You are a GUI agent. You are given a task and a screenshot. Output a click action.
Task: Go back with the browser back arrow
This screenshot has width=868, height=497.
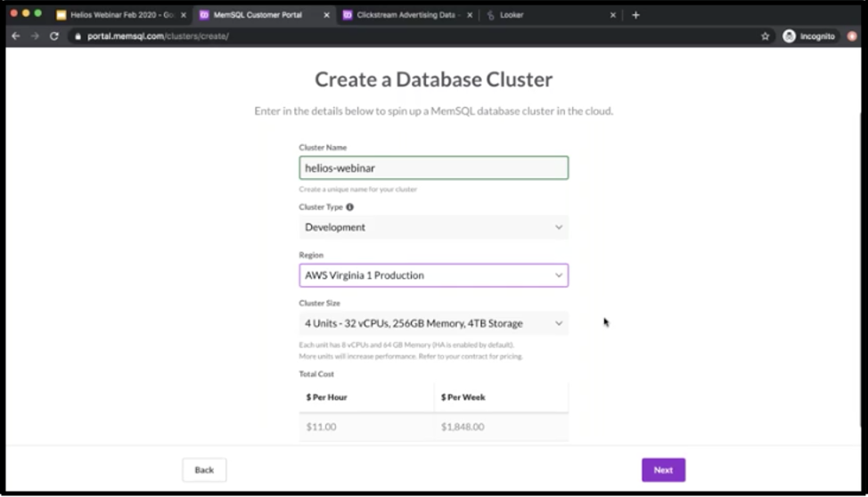pos(15,36)
